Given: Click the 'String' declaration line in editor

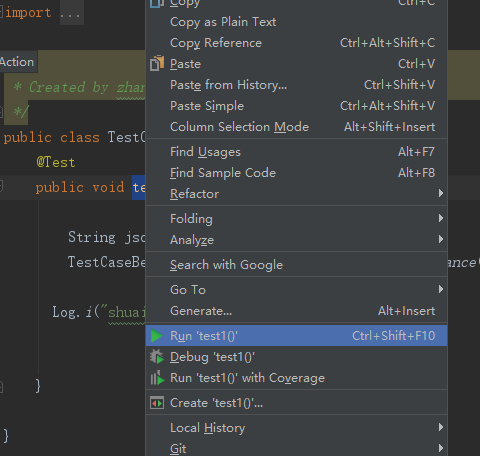Looking at the screenshot, I should pos(107,237).
